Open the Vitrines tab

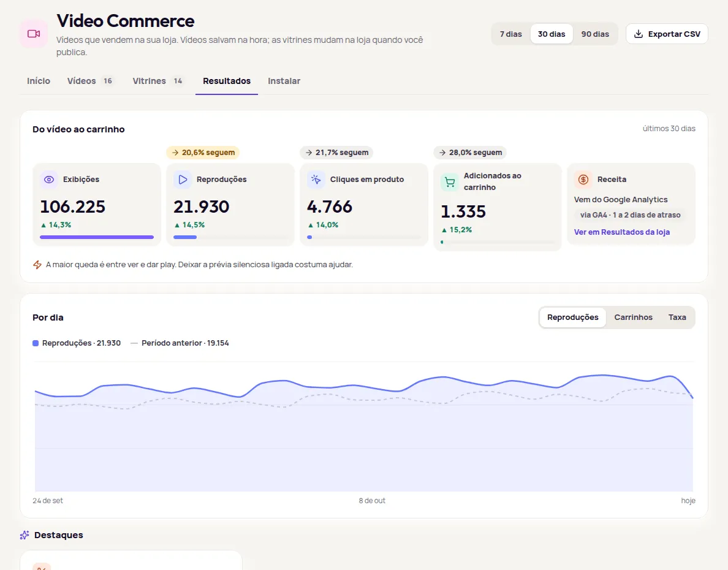(158, 81)
